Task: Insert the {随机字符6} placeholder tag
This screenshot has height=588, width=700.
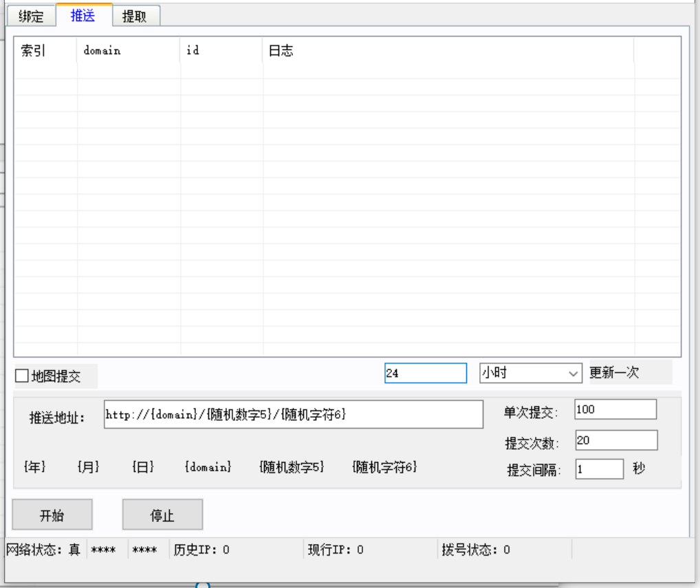Action: coord(384,467)
